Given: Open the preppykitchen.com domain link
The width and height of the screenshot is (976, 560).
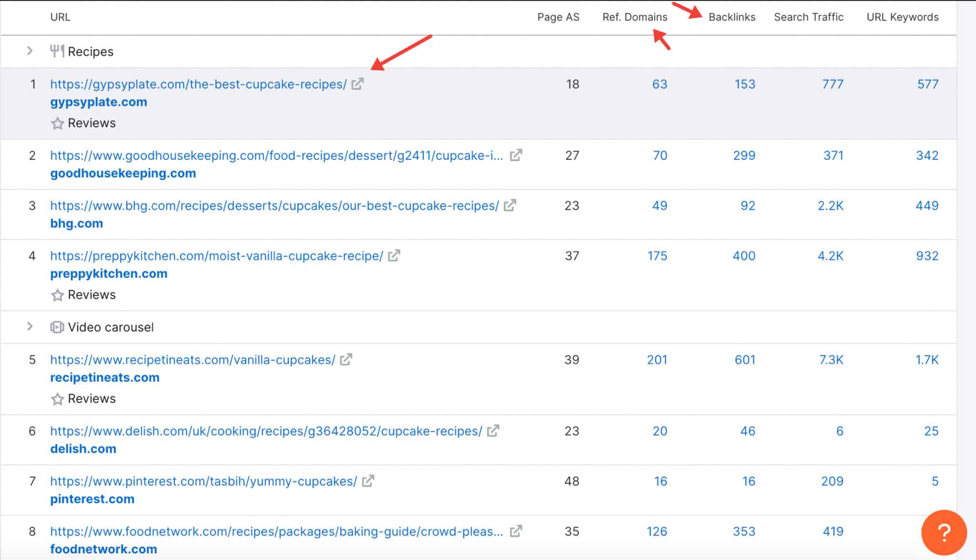Looking at the screenshot, I should tap(109, 274).
